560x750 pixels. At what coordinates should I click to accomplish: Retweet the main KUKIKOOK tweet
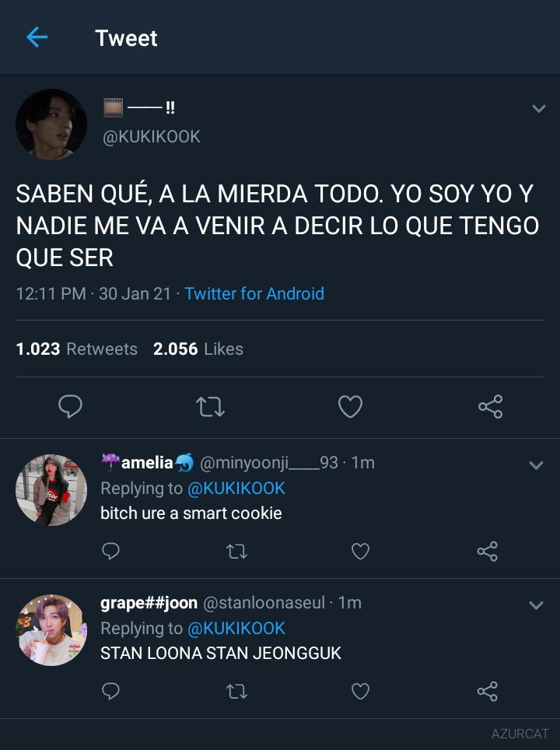211,407
